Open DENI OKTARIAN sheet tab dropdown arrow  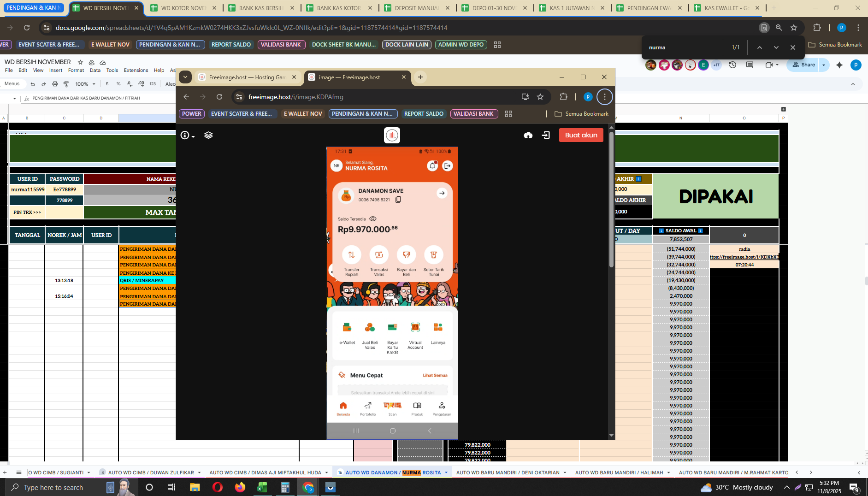(x=565, y=472)
